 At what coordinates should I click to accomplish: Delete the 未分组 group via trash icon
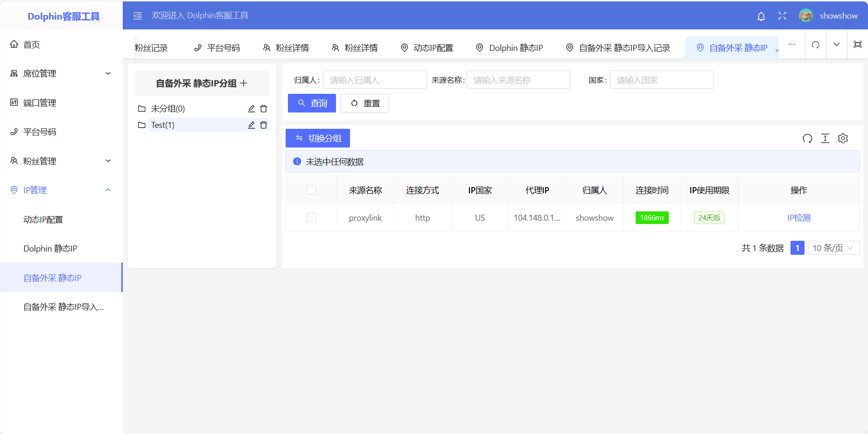coord(264,109)
